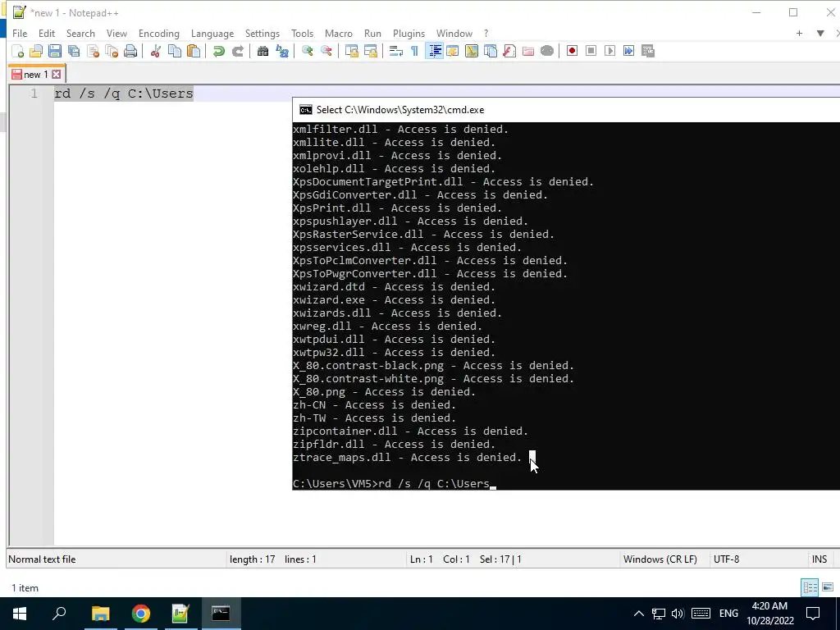
Task: Open the Window menu
Action: 454,33
